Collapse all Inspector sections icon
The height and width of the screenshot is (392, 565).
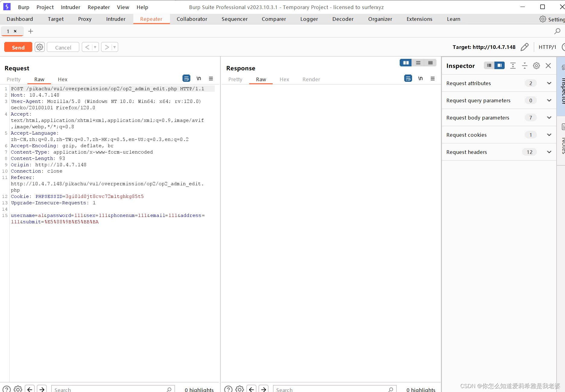tap(525, 65)
